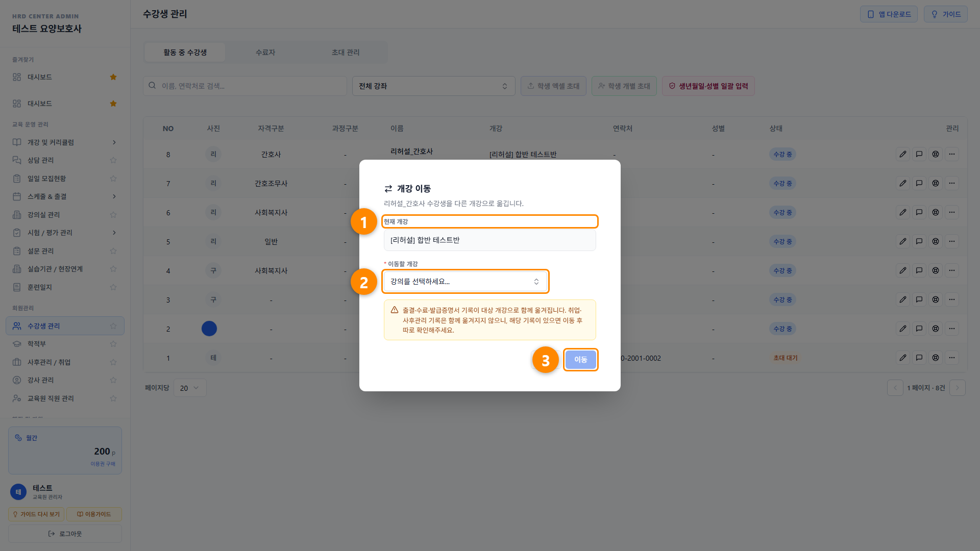This screenshot has height=551, width=980.
Task: Click the 이용가이드 button
Action: (94, 514)
